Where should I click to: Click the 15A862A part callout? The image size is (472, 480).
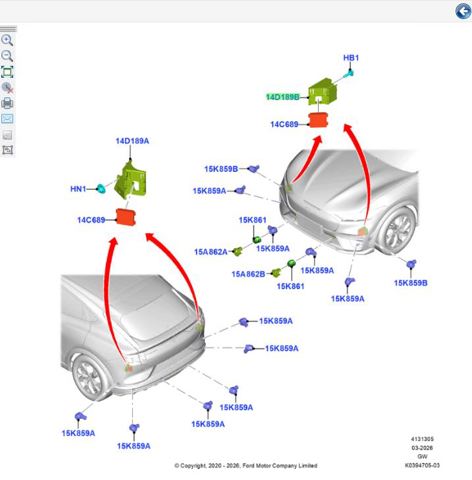[211, 252]
